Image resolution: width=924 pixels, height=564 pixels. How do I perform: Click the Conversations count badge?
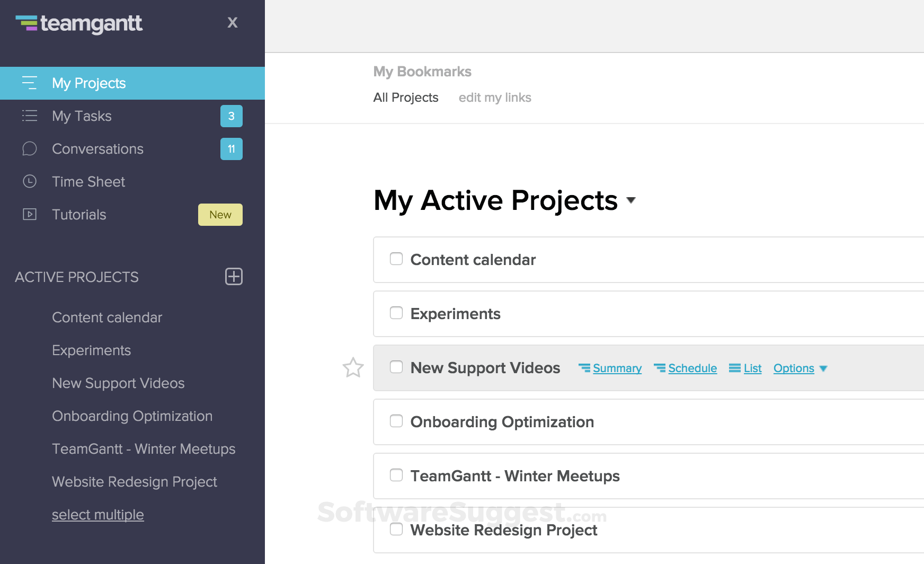[x=231, y=149]
